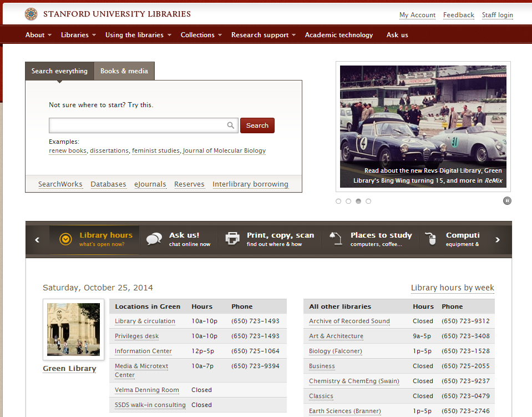Click the Library hours clock icon
The width and height of the screenshot is (532, 417).
tap(65, 239)
